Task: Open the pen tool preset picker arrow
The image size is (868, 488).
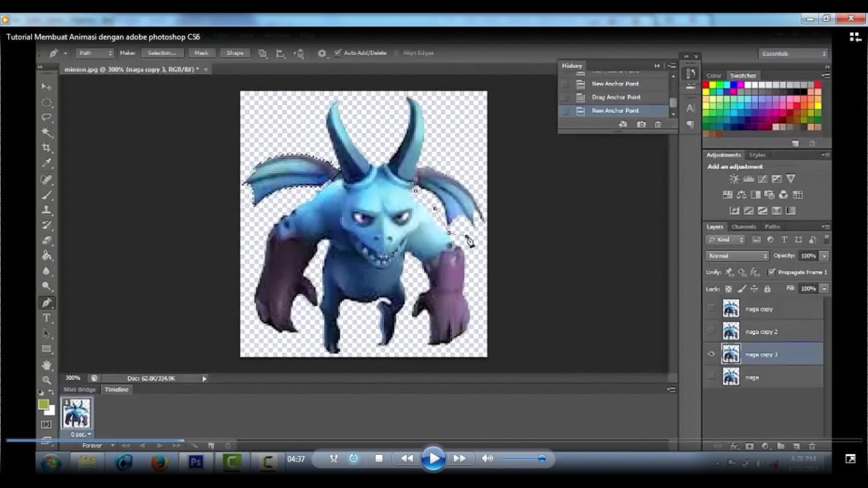Action: coord(65,53)
